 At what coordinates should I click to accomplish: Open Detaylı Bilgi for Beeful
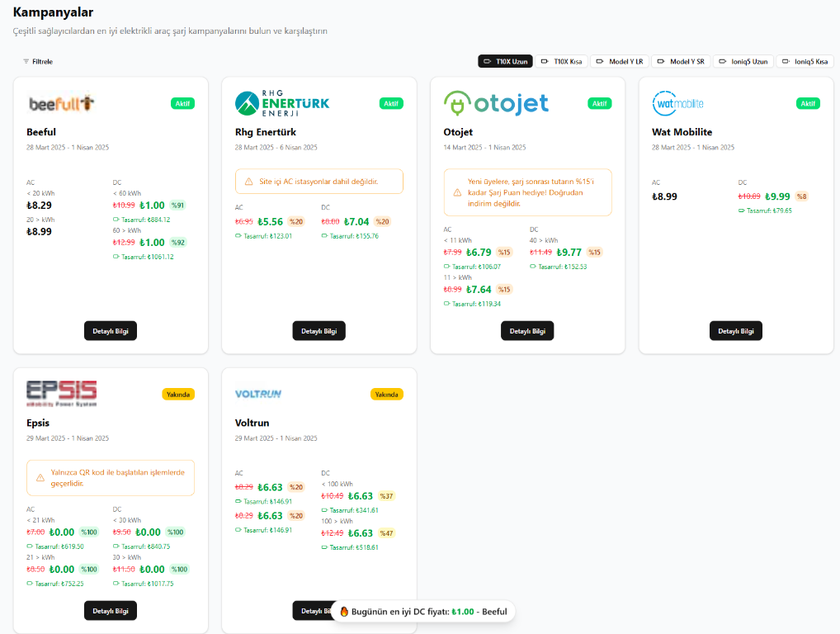[111, 331]
